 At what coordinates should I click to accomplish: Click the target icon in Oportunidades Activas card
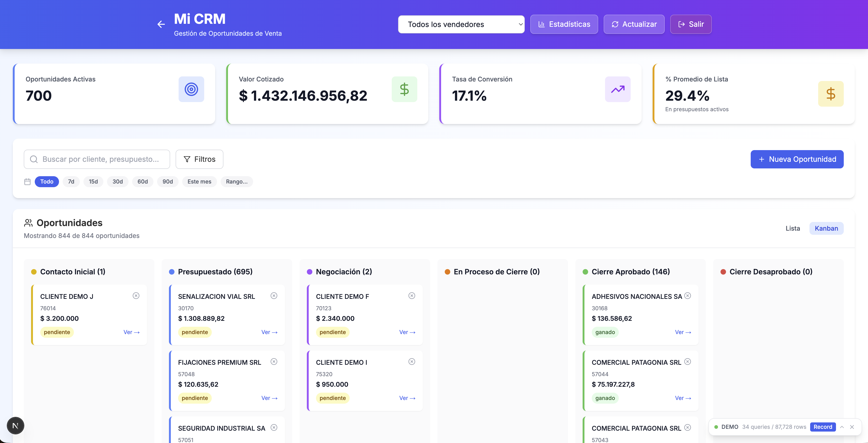tap(191, 89)
